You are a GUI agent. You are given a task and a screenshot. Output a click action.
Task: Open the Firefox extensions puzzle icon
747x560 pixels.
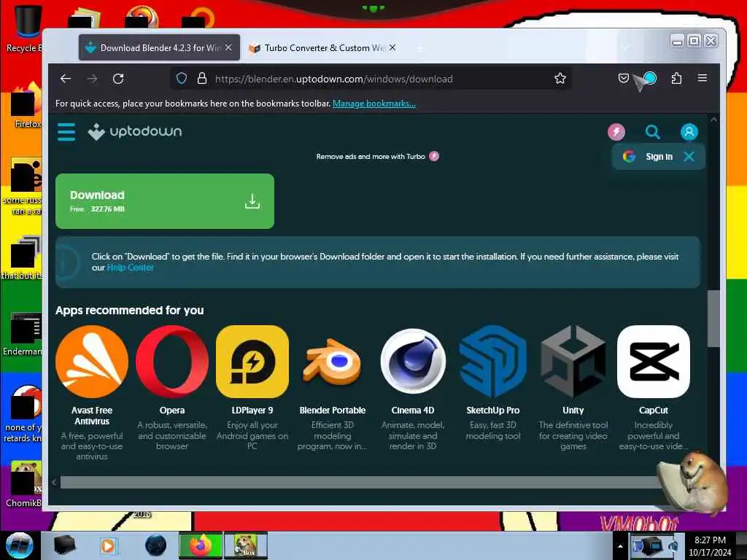[x=676, y=78]
